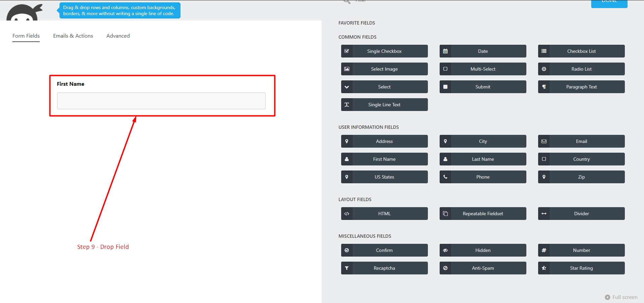Open the Advanced tab

pos(118,36)
